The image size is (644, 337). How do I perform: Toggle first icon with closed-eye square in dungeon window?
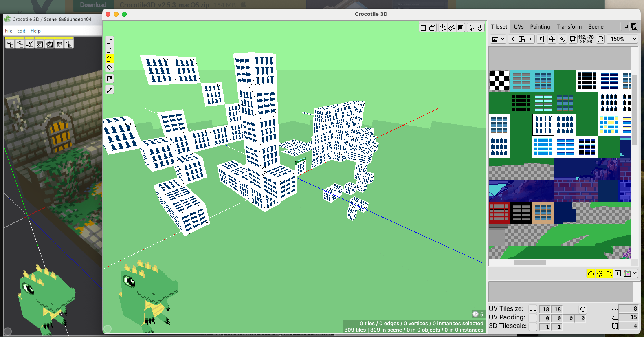click(x=10, y=44)
